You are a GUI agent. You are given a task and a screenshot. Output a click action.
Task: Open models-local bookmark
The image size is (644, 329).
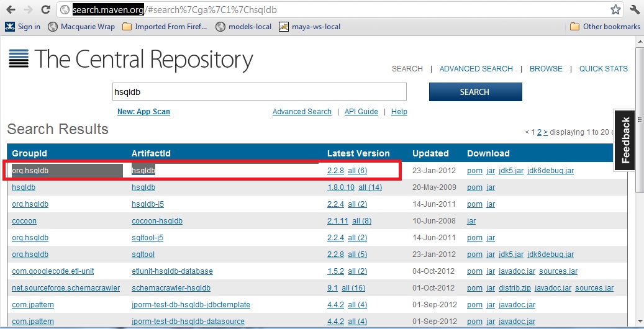pyautogui.click(x=243, y=27)
